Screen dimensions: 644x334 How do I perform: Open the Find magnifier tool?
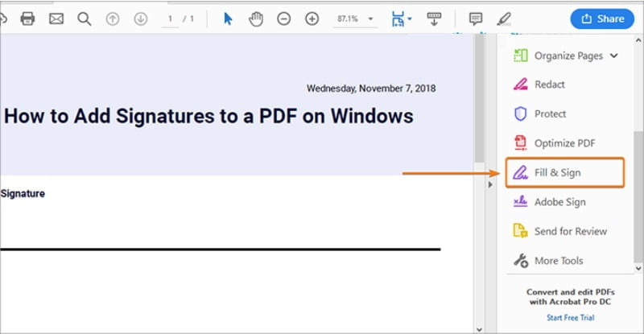pyautogui.click(x=84, y=19)
